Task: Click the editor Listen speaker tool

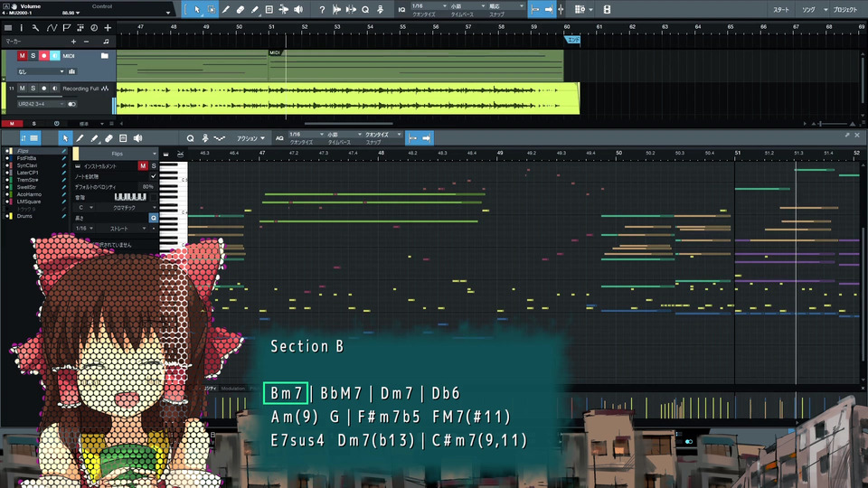Action: coord(137,138)
